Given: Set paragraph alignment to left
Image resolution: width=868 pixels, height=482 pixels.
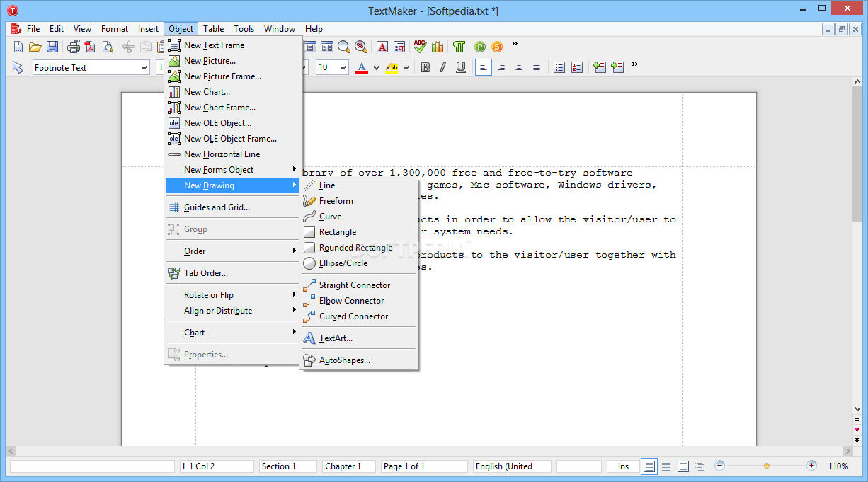Looking at the screenshot, I should tap(484, 67).
